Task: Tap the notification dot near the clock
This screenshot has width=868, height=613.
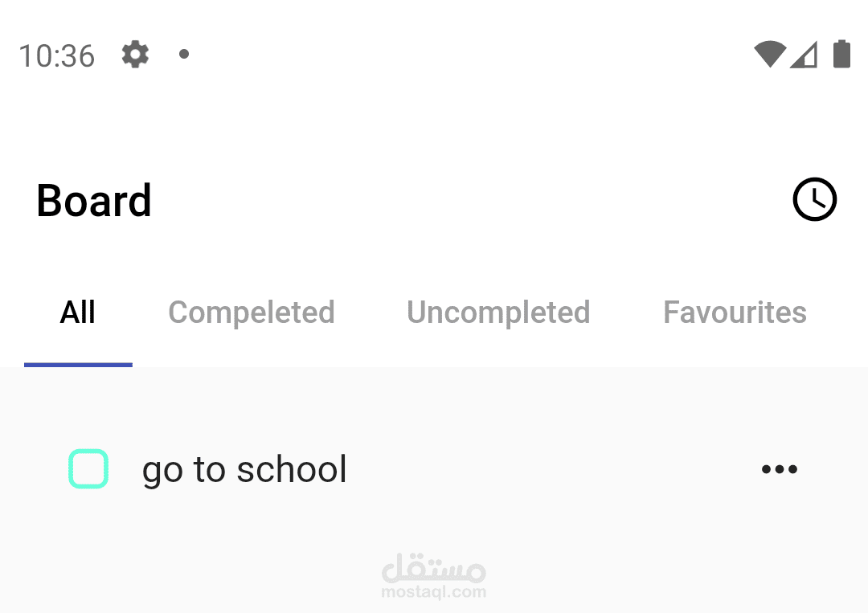Action: 183,55
